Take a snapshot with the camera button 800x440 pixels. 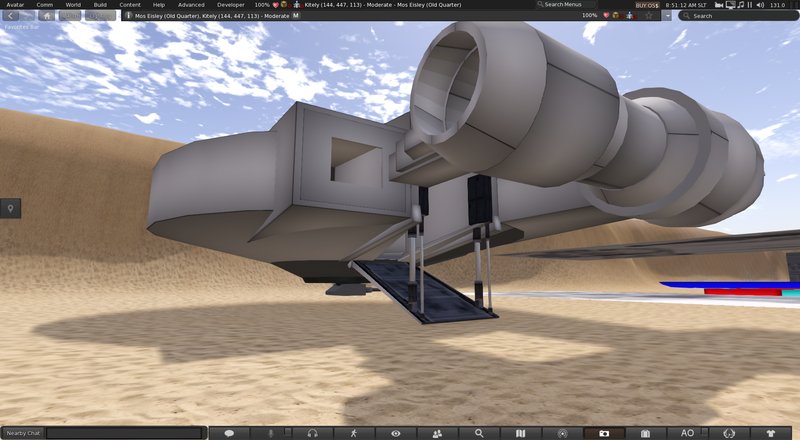click(x=604, y=433)
